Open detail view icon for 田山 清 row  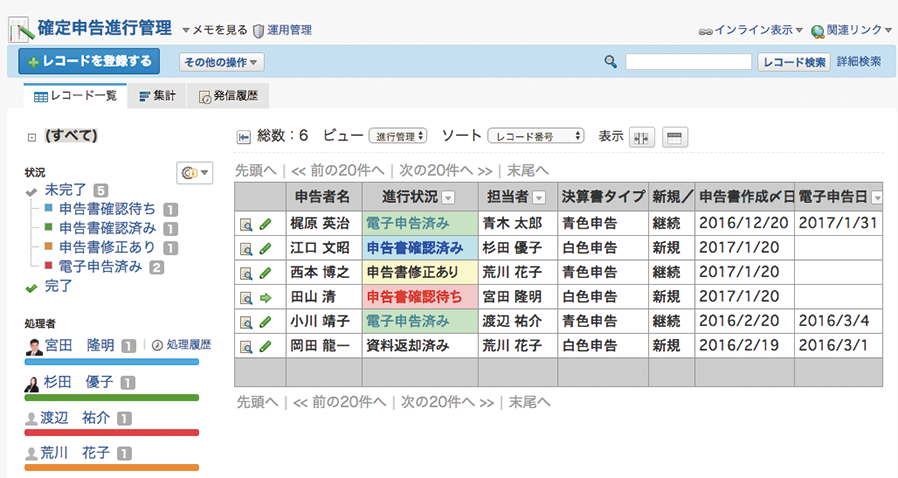pos(246,298)
